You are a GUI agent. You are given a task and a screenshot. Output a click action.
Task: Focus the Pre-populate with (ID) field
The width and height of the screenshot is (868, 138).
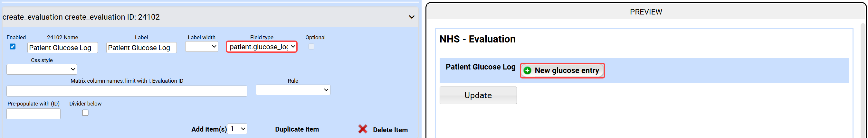pyautogui.click(x=33, y=114)
